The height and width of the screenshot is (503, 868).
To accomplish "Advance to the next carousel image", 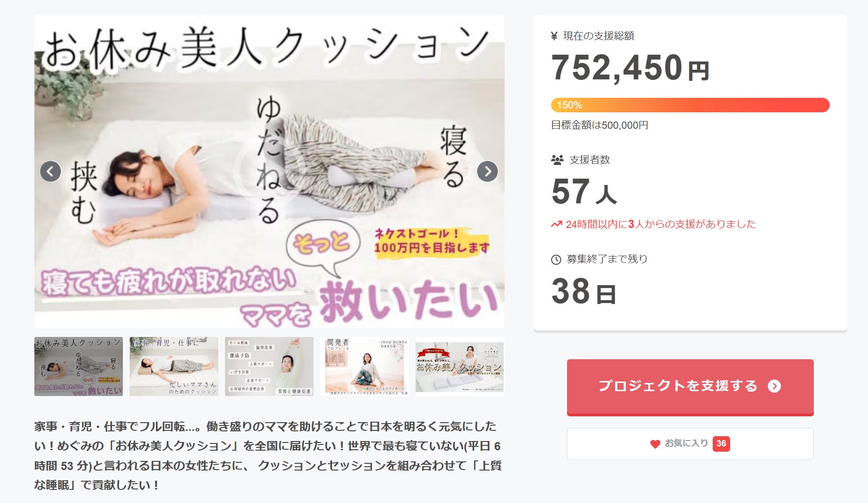I will click(487, 171).
